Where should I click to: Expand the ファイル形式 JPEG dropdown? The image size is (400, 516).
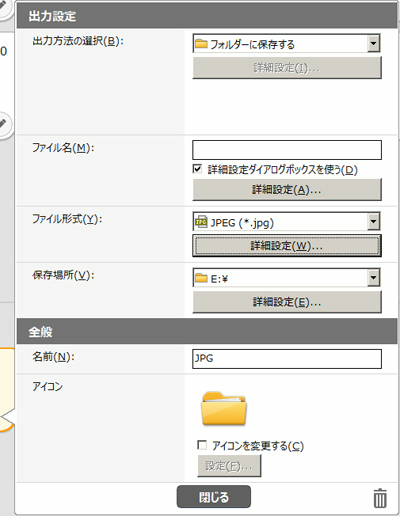pyautogui.click(x=373, y=221)
